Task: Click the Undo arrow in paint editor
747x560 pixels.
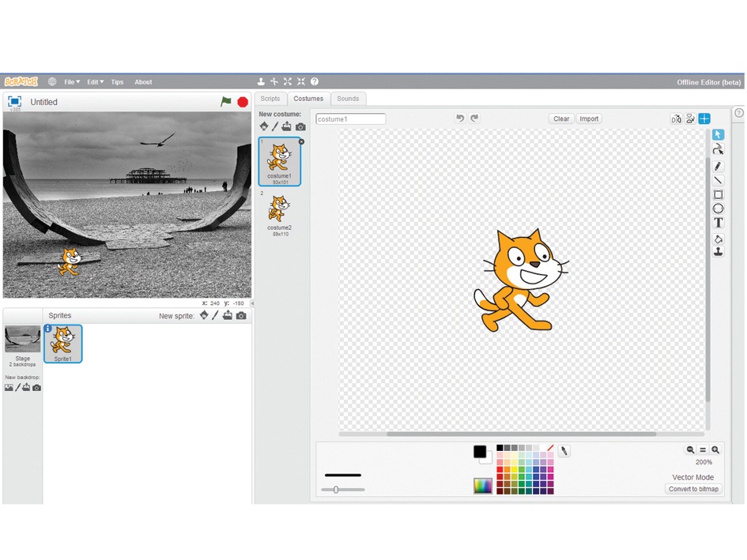Action: pyautogui.click(x=460, y=118)
